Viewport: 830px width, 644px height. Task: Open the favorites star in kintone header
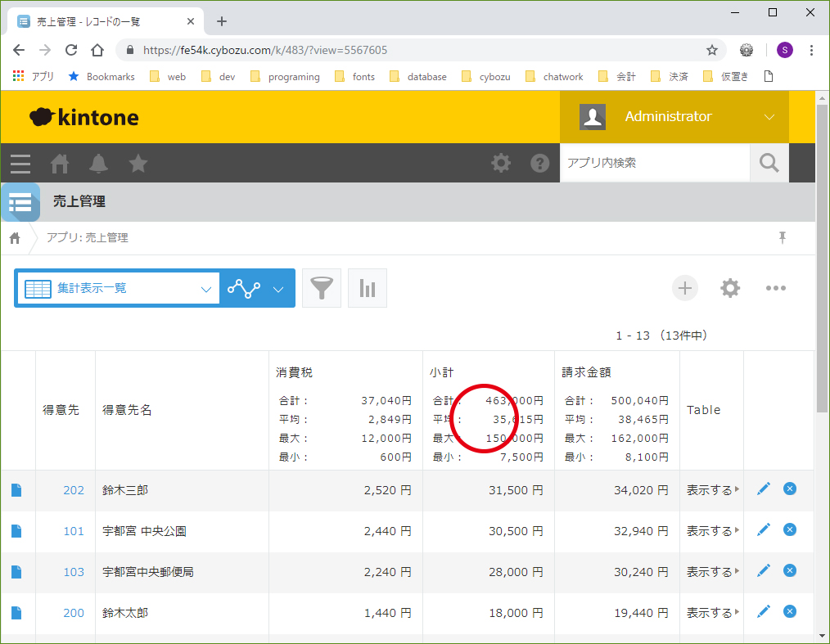point(138,164)
